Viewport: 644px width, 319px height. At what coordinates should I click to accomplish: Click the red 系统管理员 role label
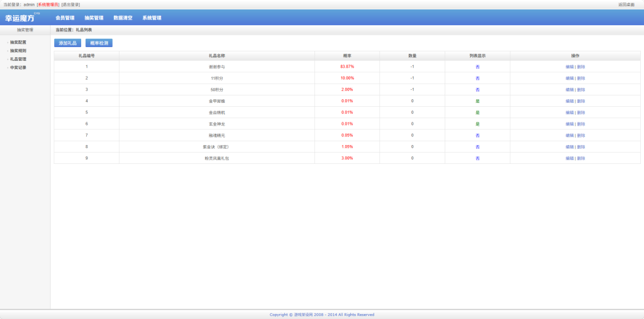(x=48, y=4)
